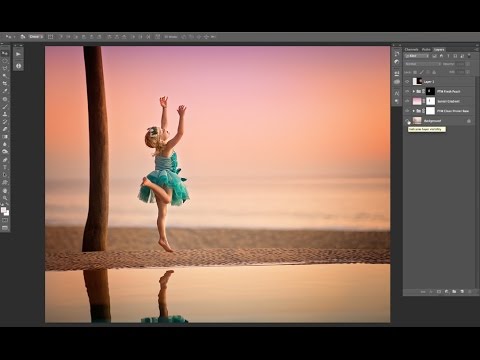Image resolution: width=480 pixels, height=360 pixels.
Task: Select the PTM Fresh Peach black mask thumbnail
Action: (430, 91)
